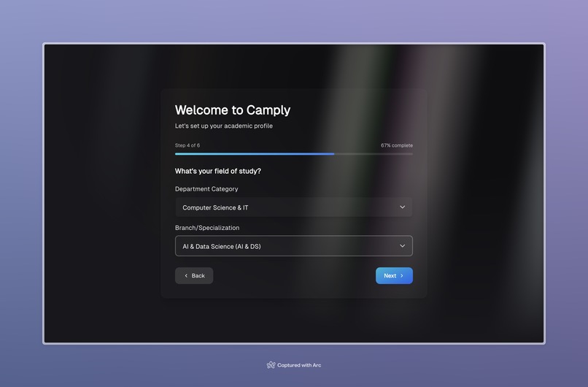Click the setup progress bar
The height and width of the screenshot is (387, 588).
(293, 154)
